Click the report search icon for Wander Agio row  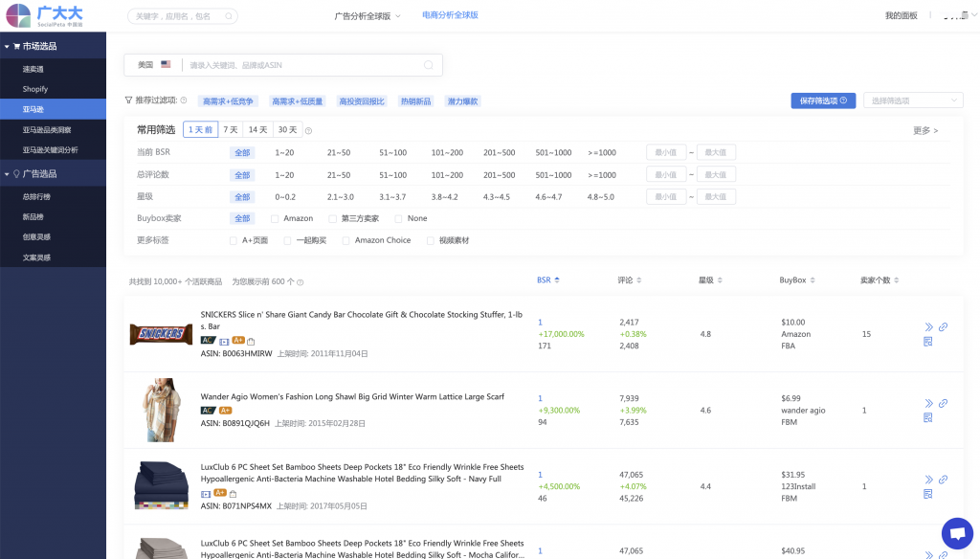[x=928, y=417]
